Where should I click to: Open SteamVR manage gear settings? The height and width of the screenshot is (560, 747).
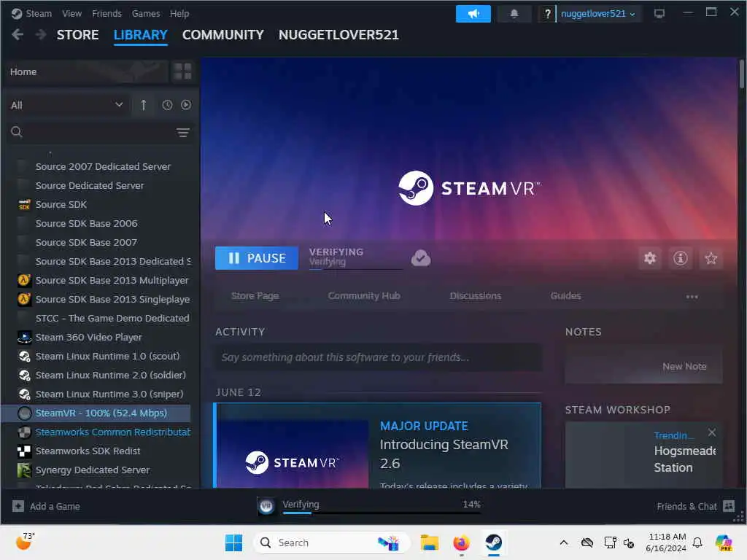(x=650, y=258)
